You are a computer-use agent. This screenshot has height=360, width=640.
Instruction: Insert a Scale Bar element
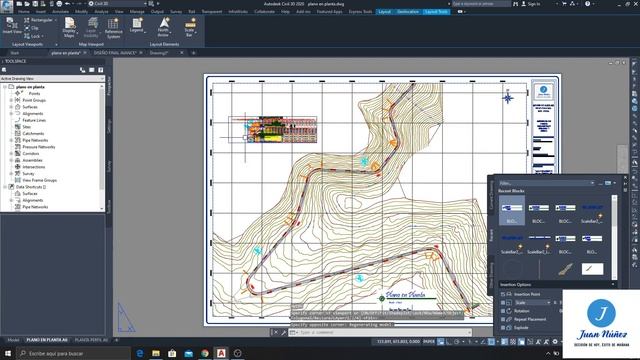189,27
